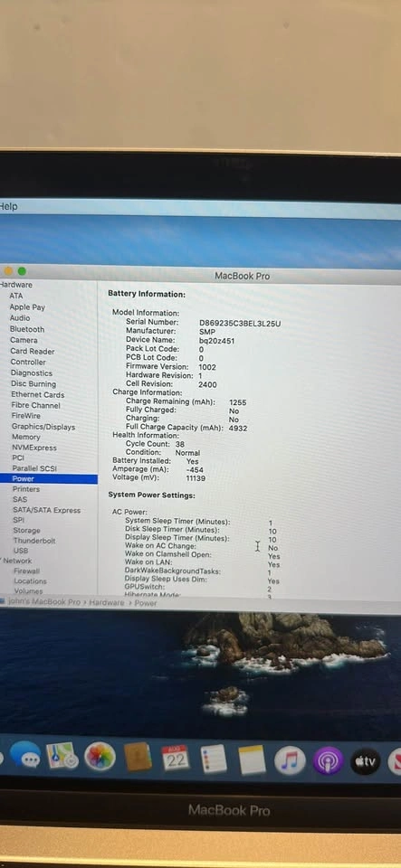Image resolution: width=401 pixels, height=868 pixels.
Task: Click john's MacBook Pro in path bar
Action: coord(43,602)
